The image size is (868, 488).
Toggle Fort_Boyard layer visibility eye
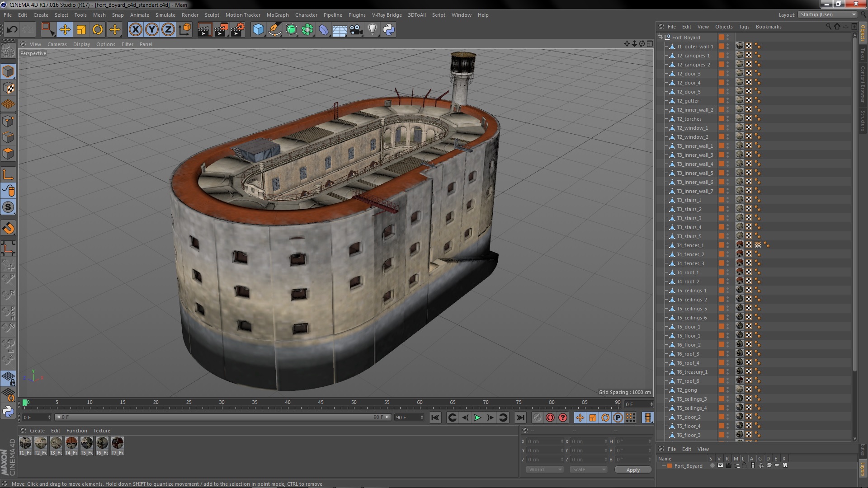coord(720,465)
